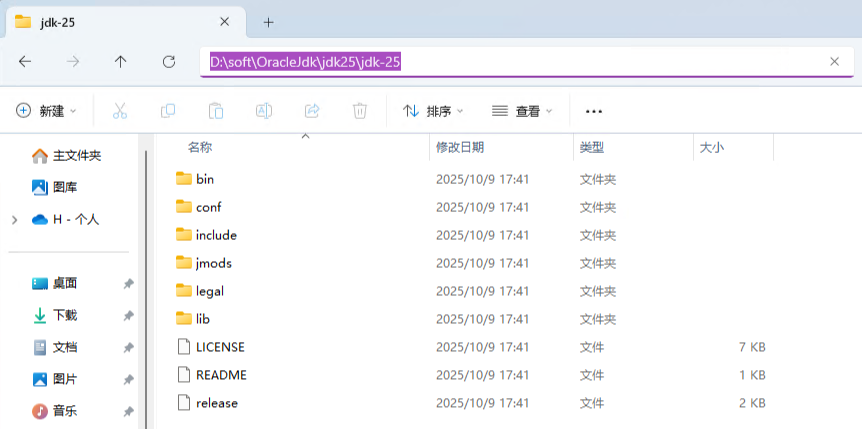This screenshot has width=862, height=429.
Task: Select the legal folder icon
Action: (184, 290)
